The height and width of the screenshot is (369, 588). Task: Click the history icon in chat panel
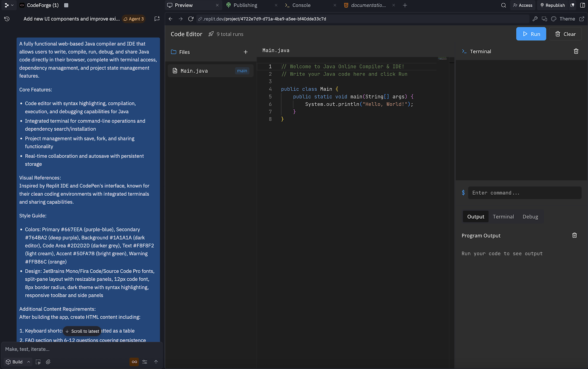point(7,19)
